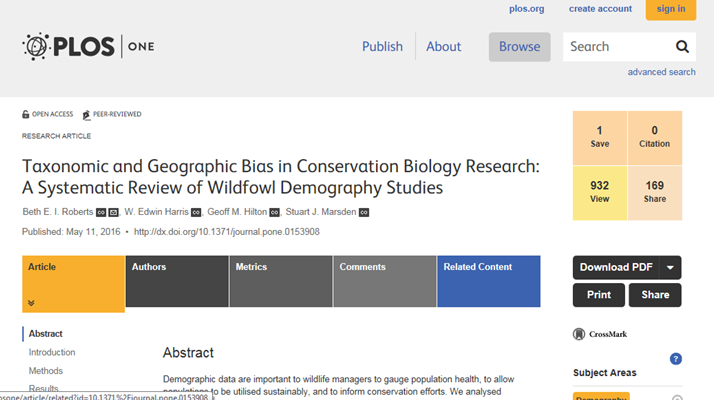Screen dimensions: 714x400
Task: Switch to the Authors tab
Action: pos(177,281)
